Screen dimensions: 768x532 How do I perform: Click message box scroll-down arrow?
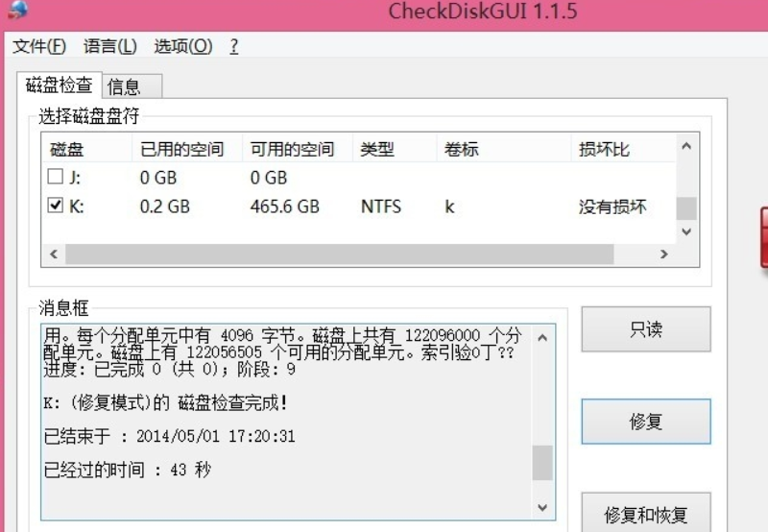(543, 507)
